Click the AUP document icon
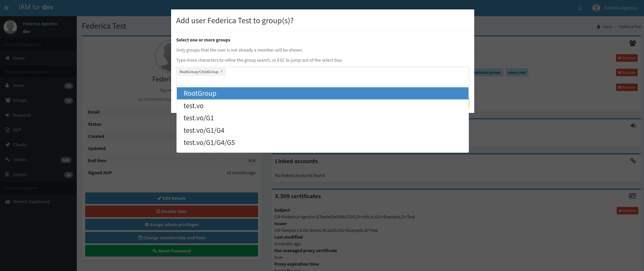Viewport: 644px width, 271px height. click(x=7, y=130)
